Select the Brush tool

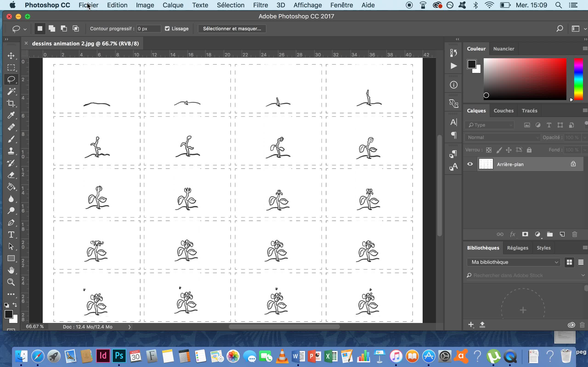point(11,139)
